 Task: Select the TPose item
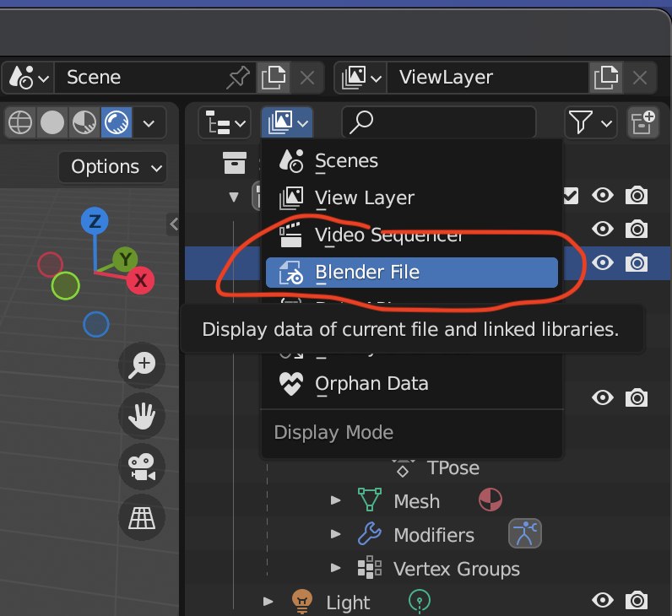[x=453, y=467]
